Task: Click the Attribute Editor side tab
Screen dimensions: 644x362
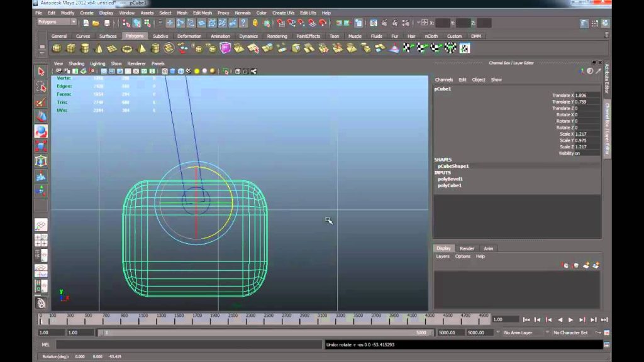Action: pyautogui.click(x=607, y=78)
